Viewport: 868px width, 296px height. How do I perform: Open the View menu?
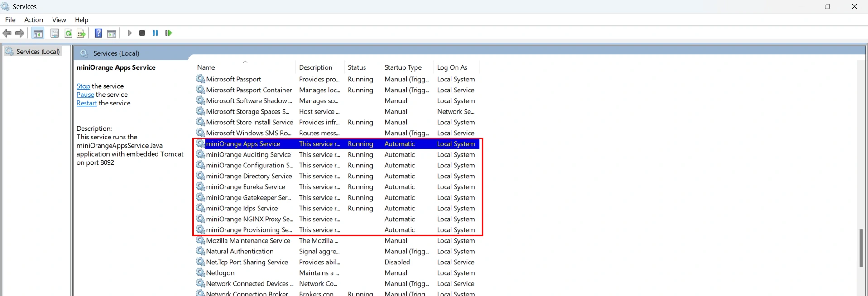click(59, 20)
